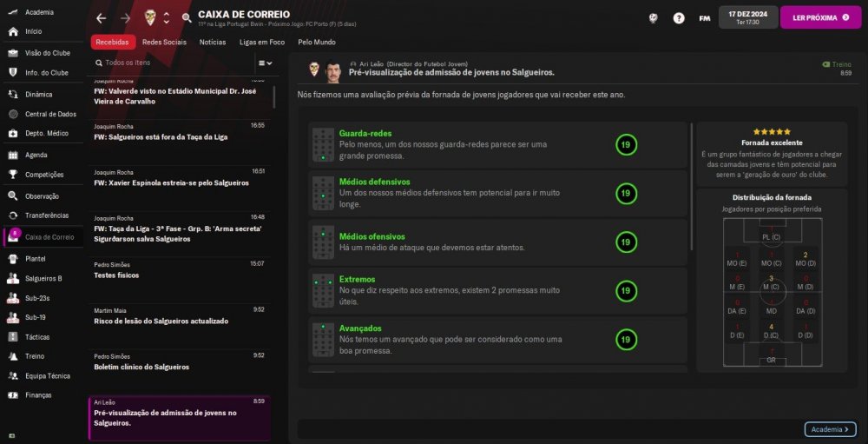Open Sub-23s squad icon
The width and height of the screenshot is (868, 444).
click(14, 298)
